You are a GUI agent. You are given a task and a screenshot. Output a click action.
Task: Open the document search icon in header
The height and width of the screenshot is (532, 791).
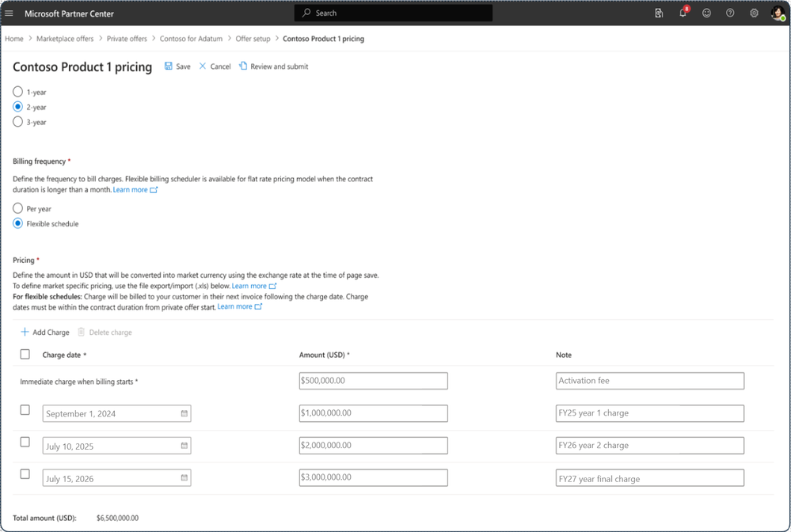(659, 13)
